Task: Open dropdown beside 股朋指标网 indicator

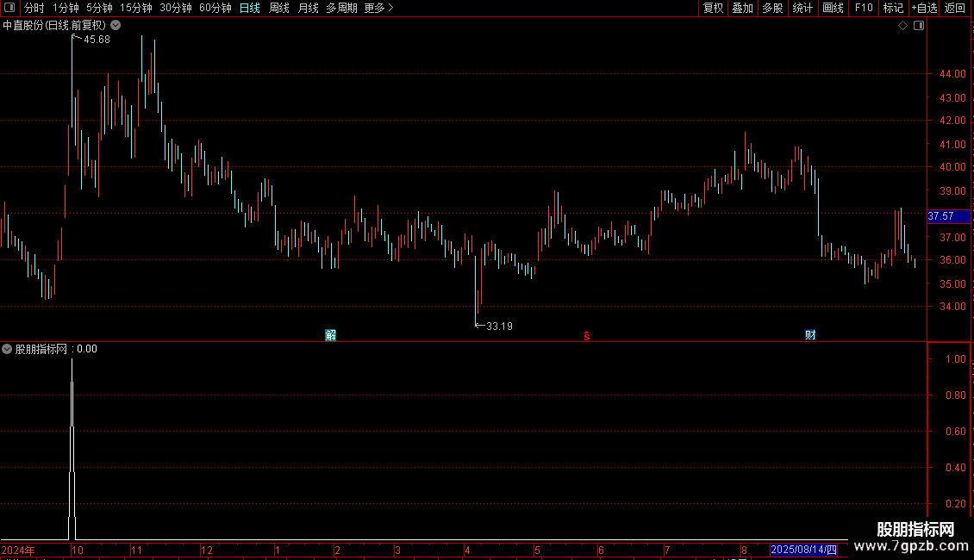Action: tap(7, 349)
